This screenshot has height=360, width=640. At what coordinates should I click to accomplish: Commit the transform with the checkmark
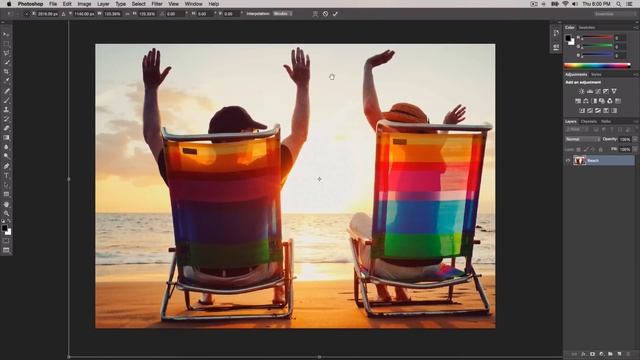pyautogui.click(x=335, y=14)
